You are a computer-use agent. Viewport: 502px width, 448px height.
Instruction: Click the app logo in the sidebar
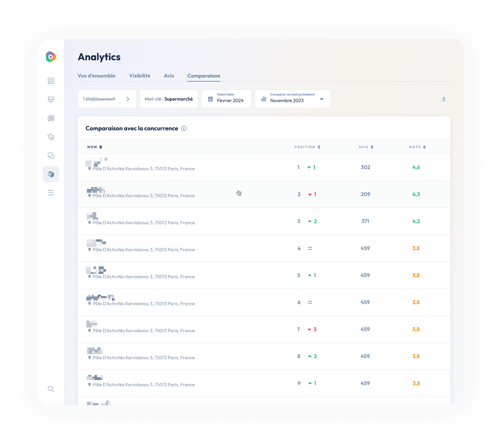(51, 57)
